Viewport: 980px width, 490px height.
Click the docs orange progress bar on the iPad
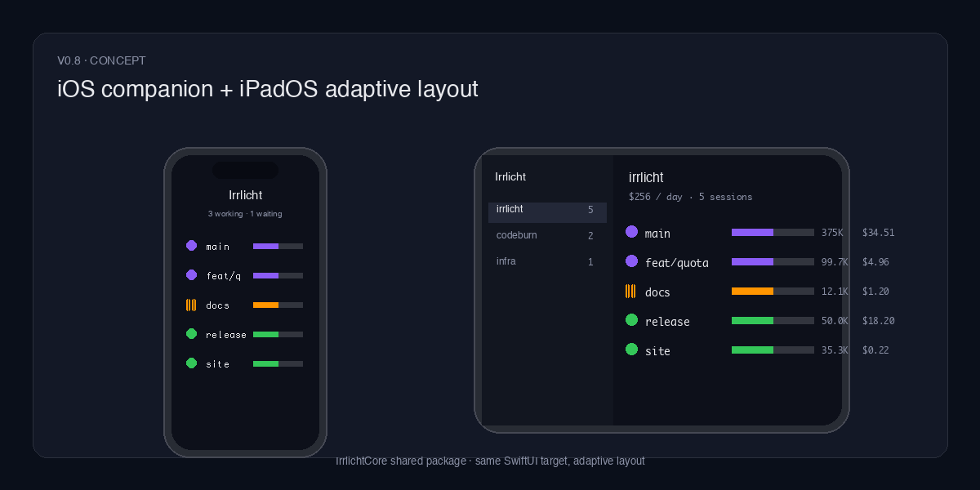773,292
